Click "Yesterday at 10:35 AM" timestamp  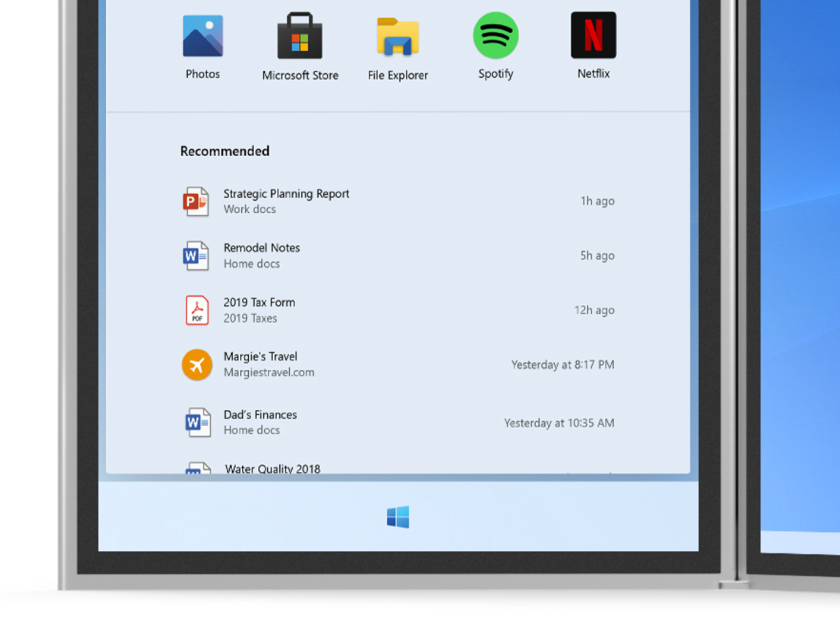(x=559, y=423)
